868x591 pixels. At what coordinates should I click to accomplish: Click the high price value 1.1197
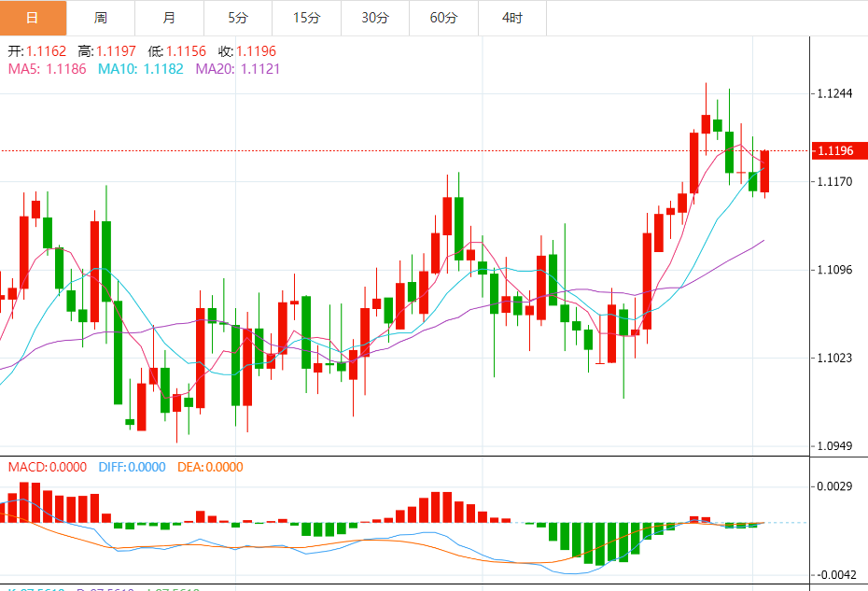click(116, 51)
